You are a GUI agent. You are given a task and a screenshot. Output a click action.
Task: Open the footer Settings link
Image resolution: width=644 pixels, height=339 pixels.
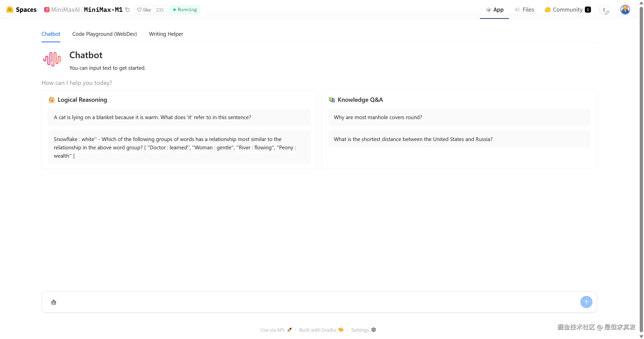tap(364, 330)
